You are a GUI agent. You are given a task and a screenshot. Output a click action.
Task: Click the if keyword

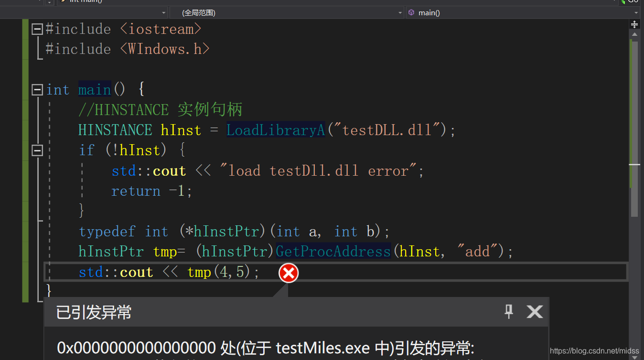click(x=86, y=150)
